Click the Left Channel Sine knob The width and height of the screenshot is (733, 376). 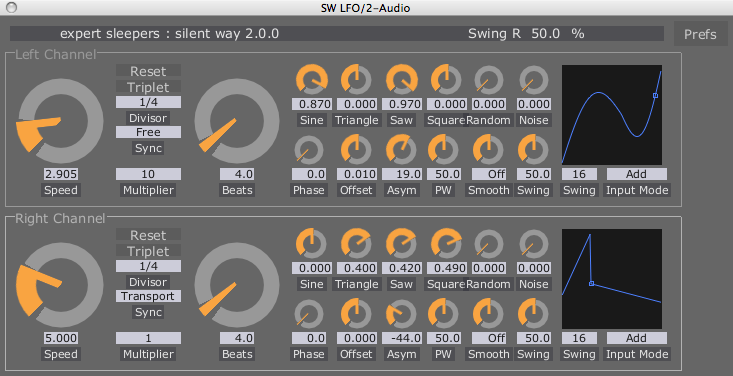(x=311, y=80)
